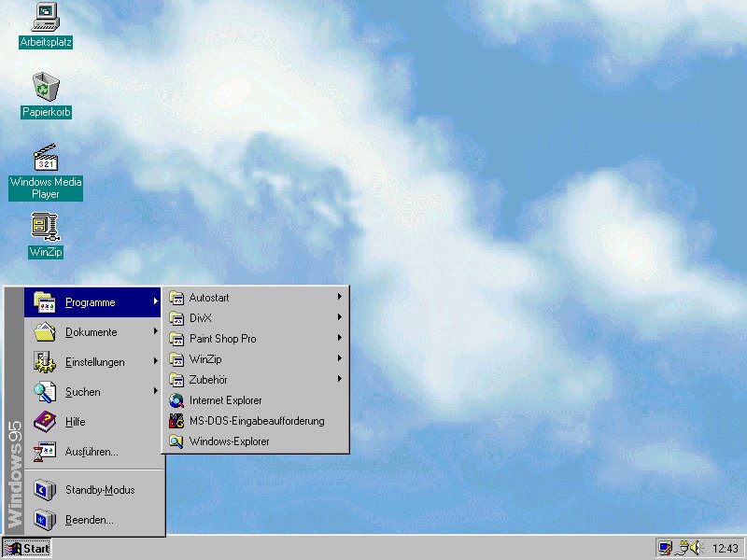Open the Dokumente menu item
The height and width of the screenshot is (560, 747).
click(x=91, y=332)
